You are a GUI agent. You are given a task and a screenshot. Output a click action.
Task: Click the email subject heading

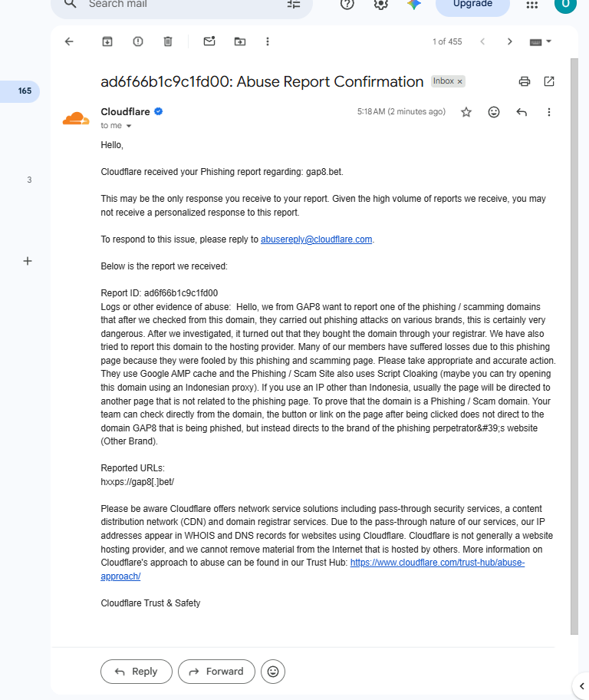point(262,81)
